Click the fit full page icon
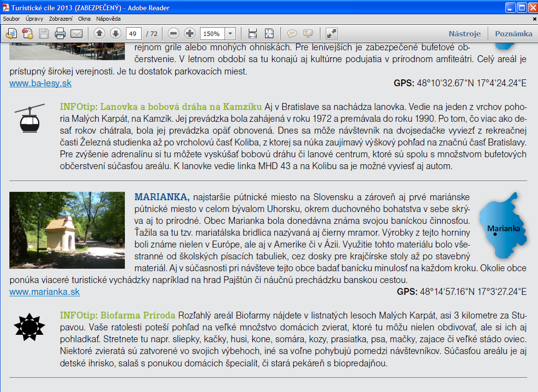This screenshot has width=538, height=392. (269, 34)
